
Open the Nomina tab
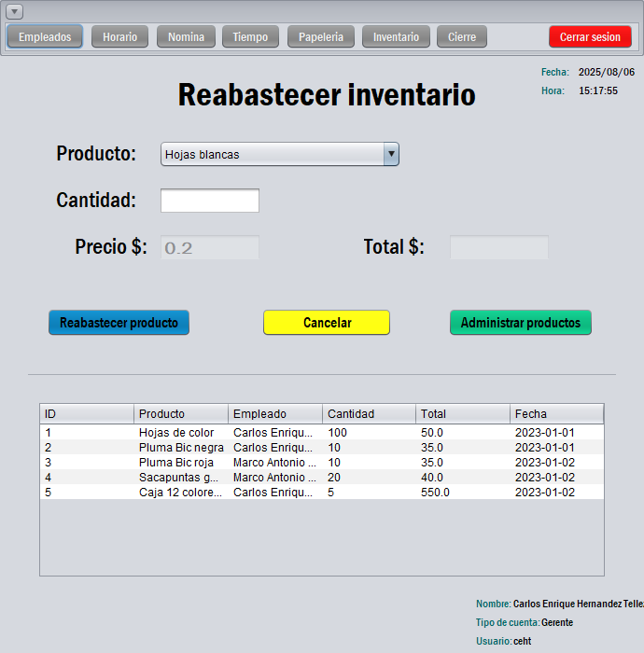point(186,36)
